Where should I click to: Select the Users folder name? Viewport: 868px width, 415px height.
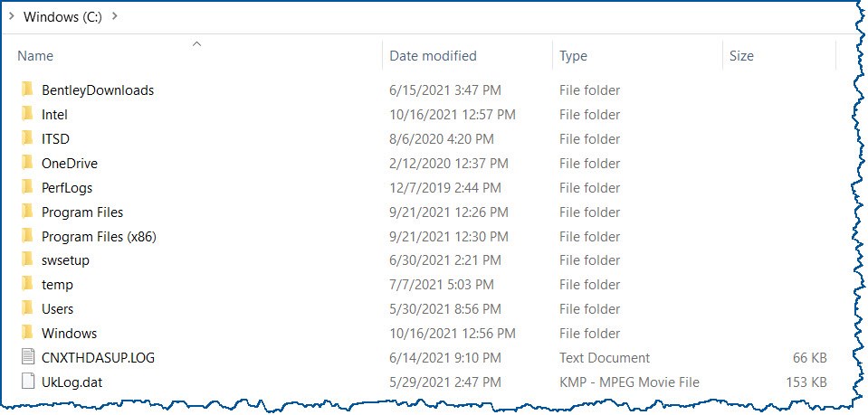(58, 308)
